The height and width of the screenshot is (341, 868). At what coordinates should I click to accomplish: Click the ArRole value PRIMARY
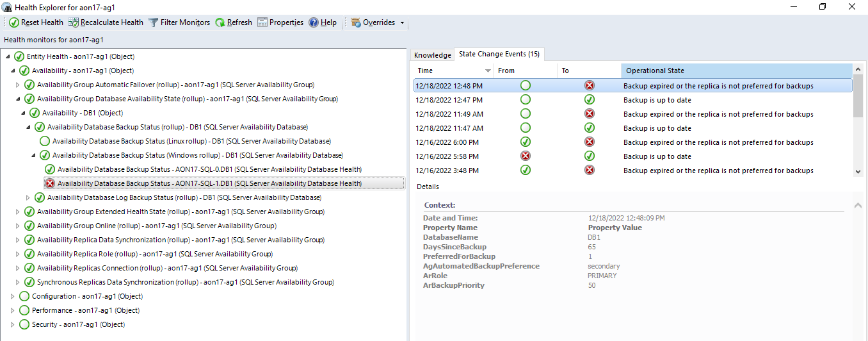[x=602, y=276]
